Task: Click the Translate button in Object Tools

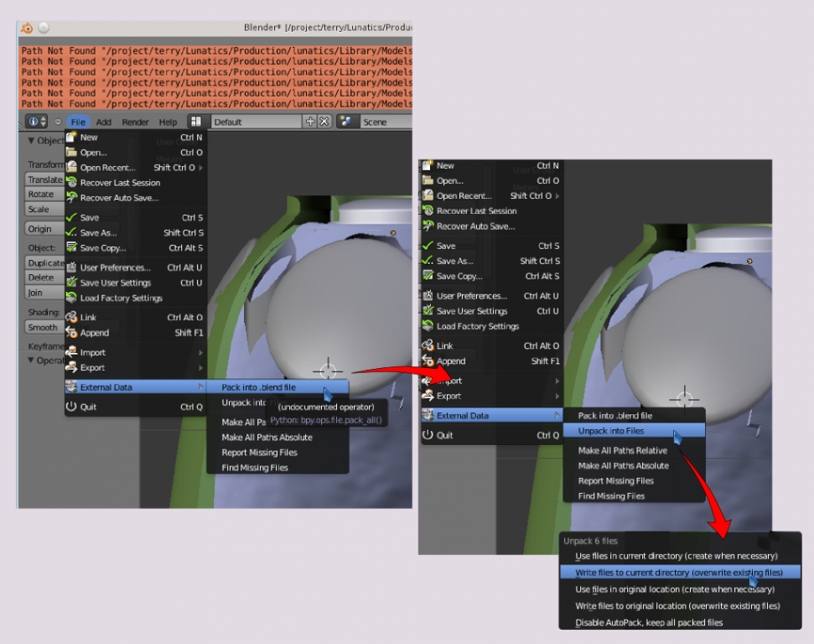Action: pyautogui.click(x=44, y=179)
